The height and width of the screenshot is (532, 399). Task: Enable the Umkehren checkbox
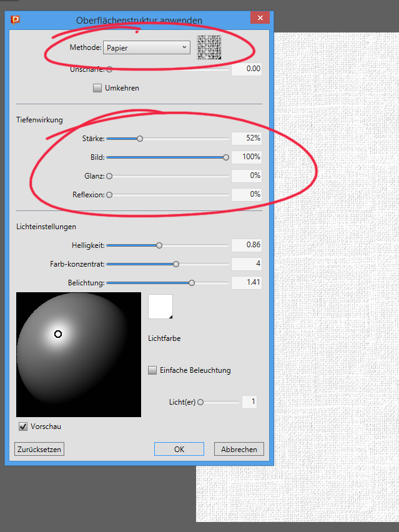97,88
